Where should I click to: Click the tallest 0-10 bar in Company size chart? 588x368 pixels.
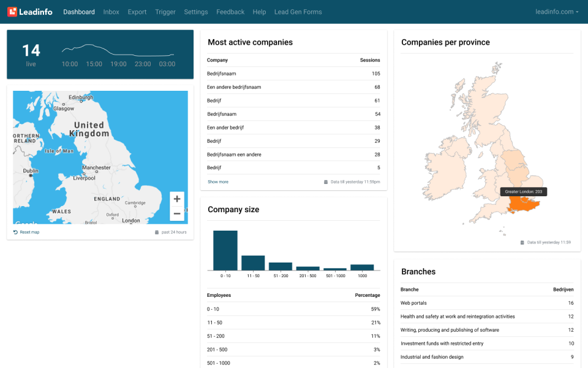pyautogui.click(x=224, y=251)
